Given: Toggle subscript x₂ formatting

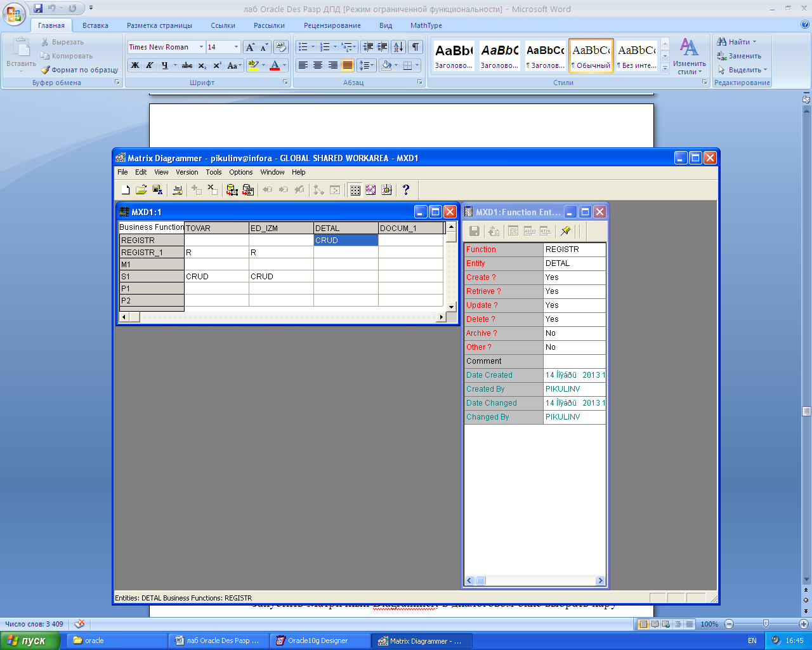Looking at the screenshot, I should [202, 65].
